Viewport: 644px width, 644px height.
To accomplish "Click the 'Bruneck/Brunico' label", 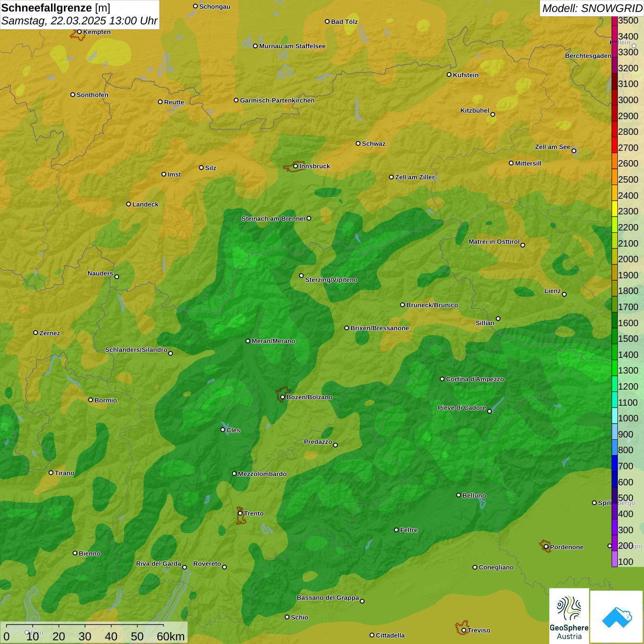I will click(x=432, y=305).
